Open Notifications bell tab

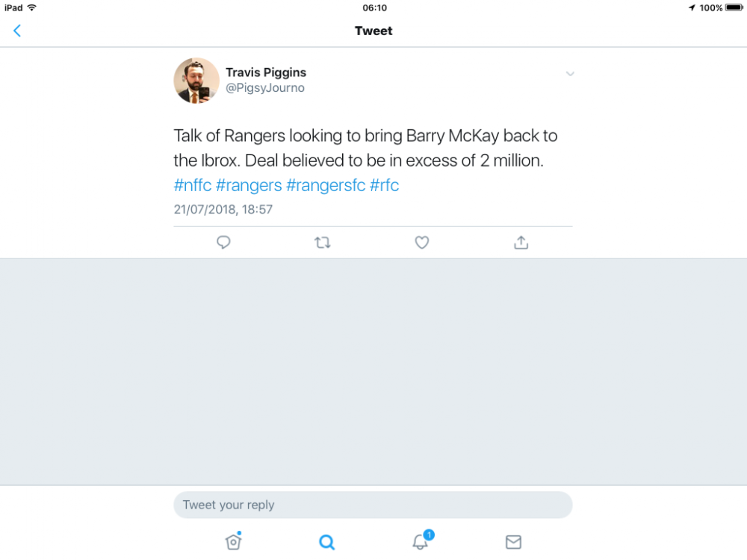click(421, 541)
